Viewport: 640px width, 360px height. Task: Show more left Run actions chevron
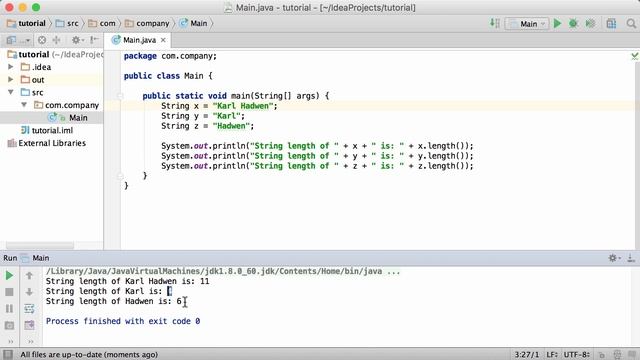click(11, 341)
